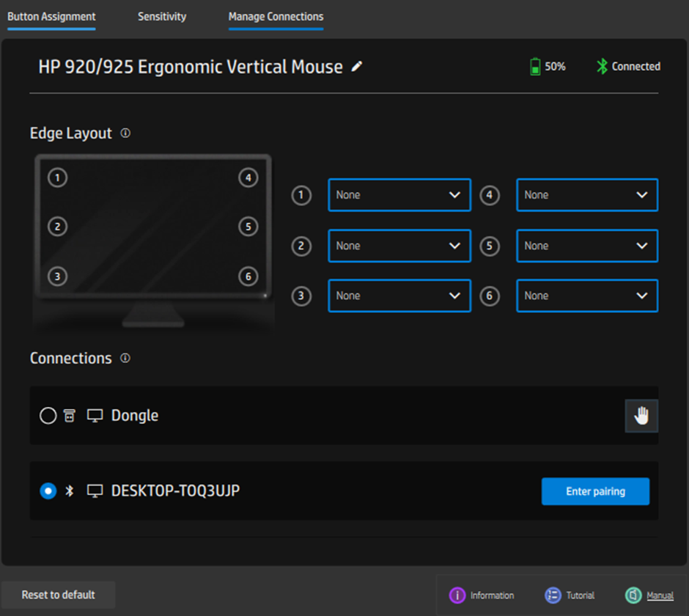Open the Manual link
This screenshot has height=616, width=689.
pyautogui.click(x=660, y=595)
